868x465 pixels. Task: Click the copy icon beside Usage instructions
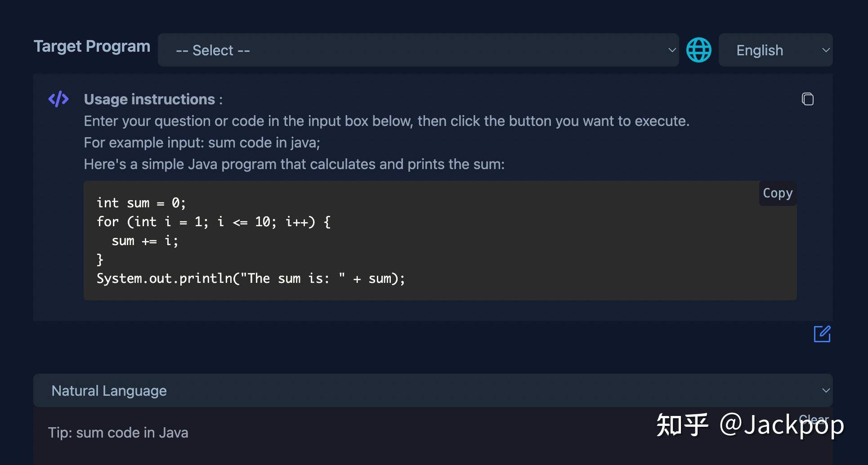(x=807, y=99)
